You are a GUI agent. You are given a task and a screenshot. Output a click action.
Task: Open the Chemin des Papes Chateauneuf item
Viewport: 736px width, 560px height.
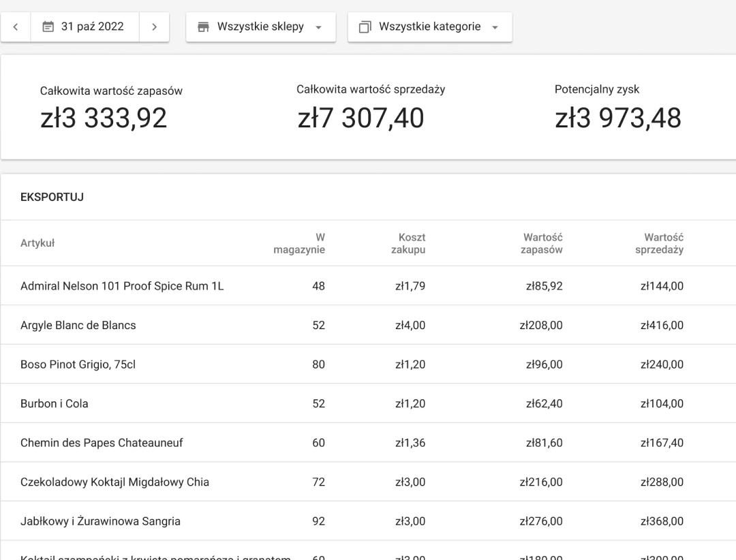[x=102, y=443]
